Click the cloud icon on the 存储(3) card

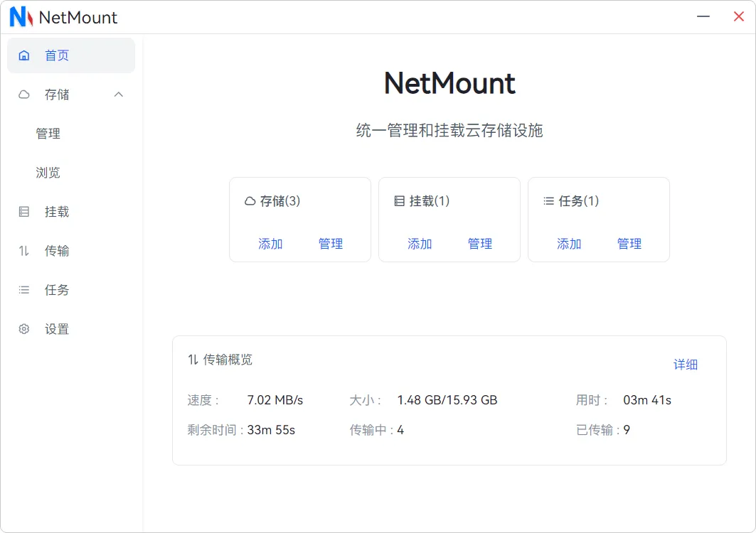point(250,201)
